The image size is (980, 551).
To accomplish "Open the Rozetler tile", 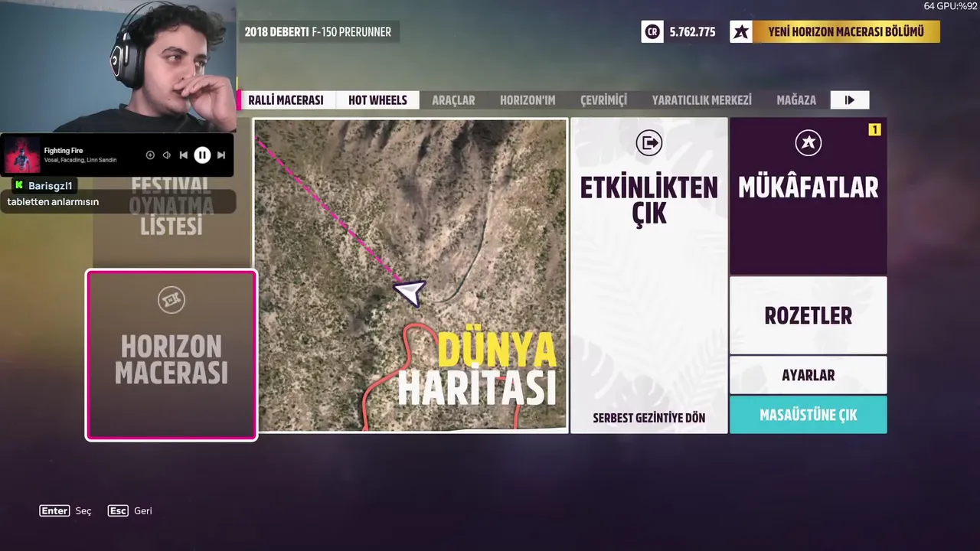I will tap(808, 315).
